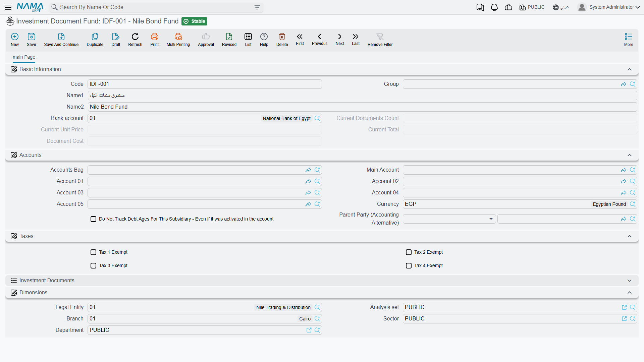Image resolution: width=644 pixels, height=362 pixels.
Task: Collapse the Taxes section
Action: pos(630,236)
